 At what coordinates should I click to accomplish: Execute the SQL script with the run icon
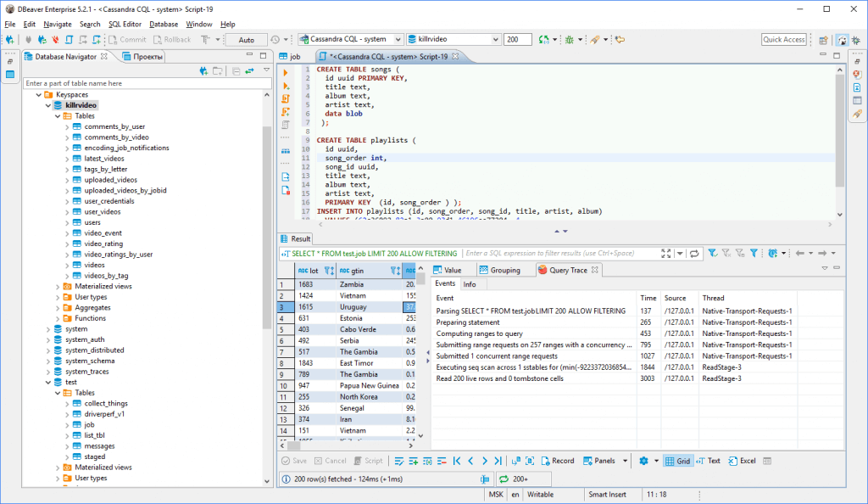tap(286, 72)
